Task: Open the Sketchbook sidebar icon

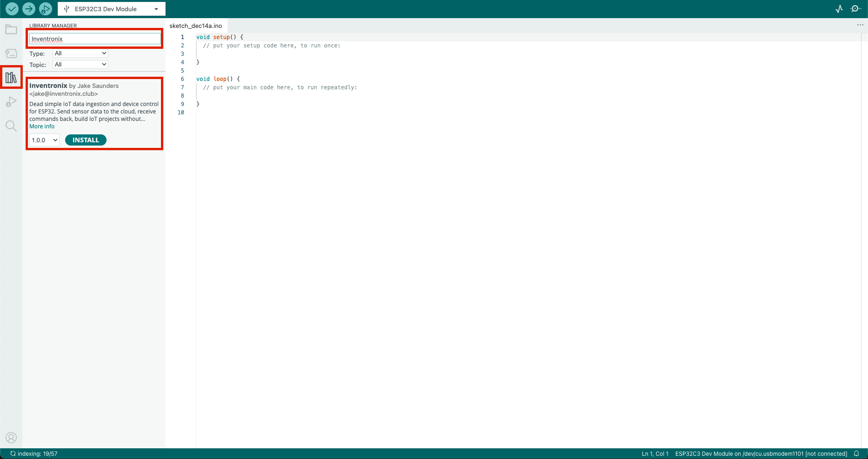Action: [x=11, y=29]
